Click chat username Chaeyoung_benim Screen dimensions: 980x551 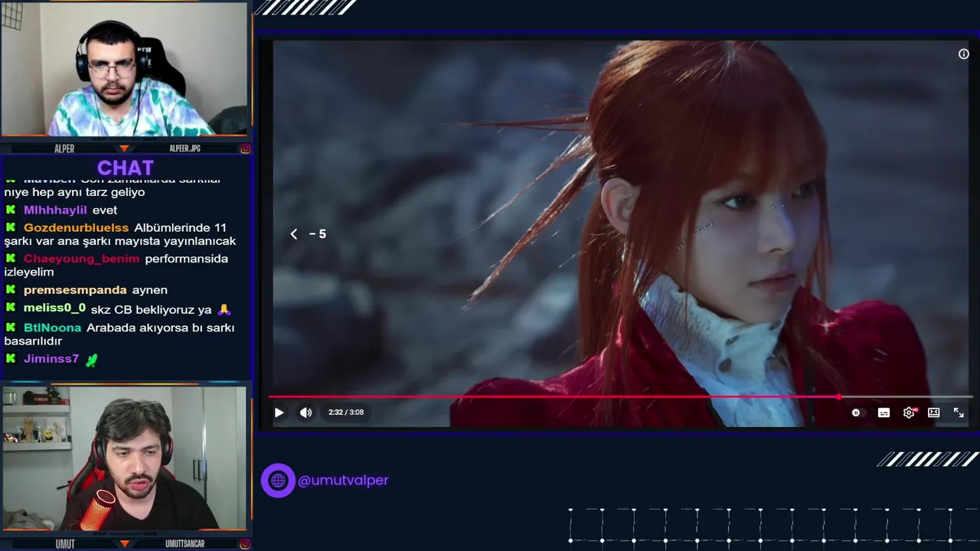(81, 259)
